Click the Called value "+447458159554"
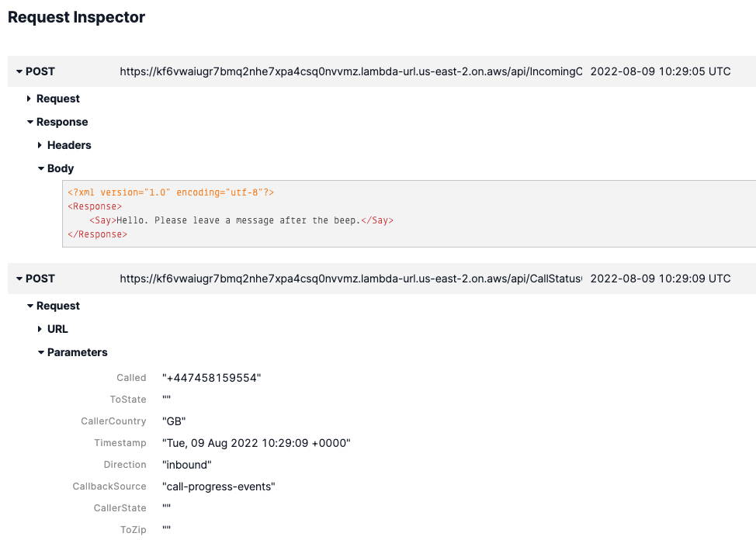The image size is (756, 540). pyautogui.click(x=212, y=378)
